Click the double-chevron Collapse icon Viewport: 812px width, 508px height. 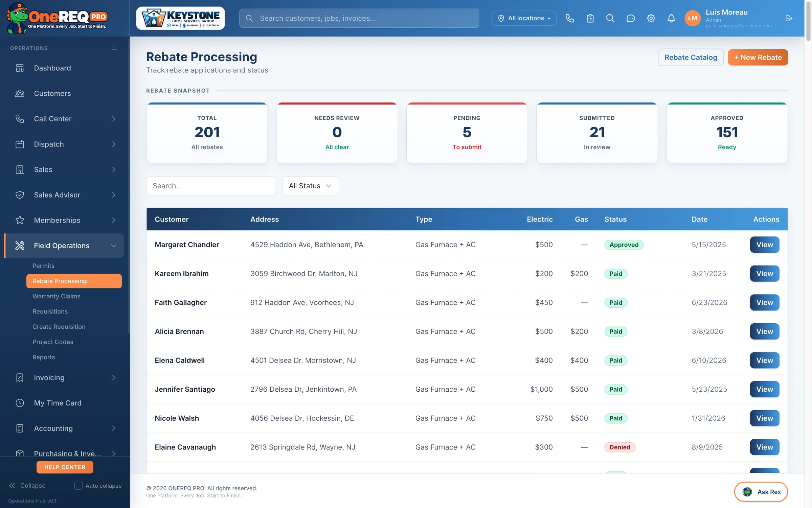click(12, 486)
